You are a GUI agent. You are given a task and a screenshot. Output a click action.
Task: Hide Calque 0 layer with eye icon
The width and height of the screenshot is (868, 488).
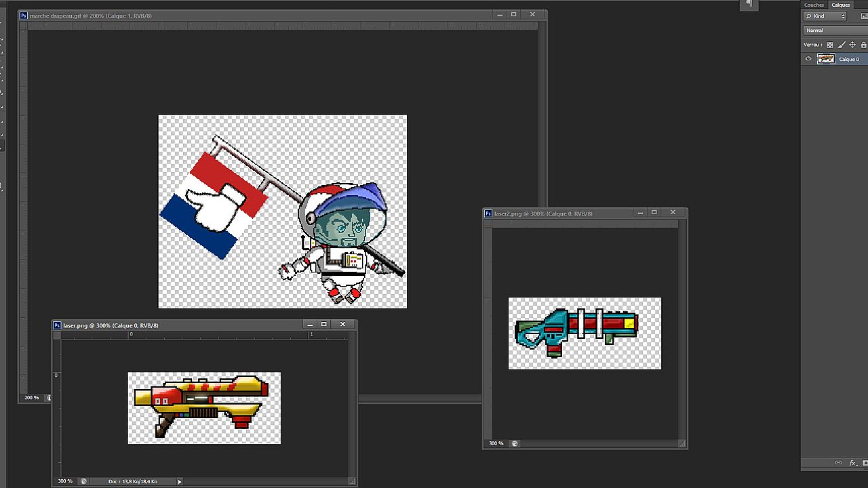(x=808, y=59)
